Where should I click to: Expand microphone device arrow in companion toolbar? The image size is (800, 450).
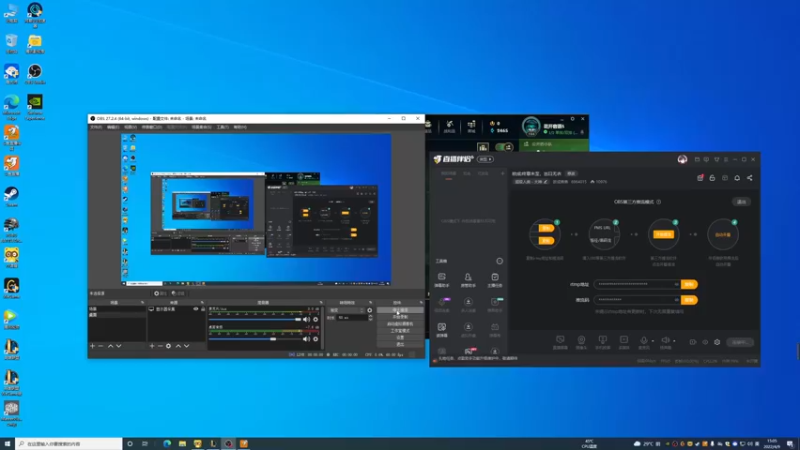pos(653,341)
